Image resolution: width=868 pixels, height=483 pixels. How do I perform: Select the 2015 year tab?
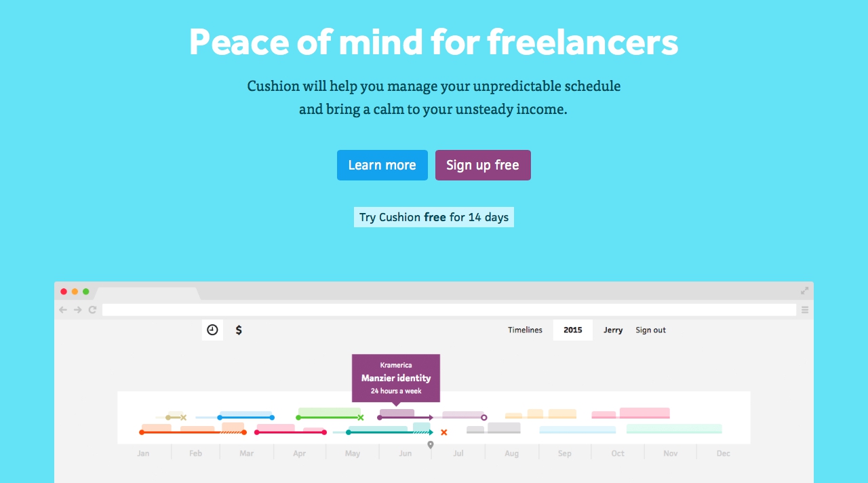[x=572, y=330]
